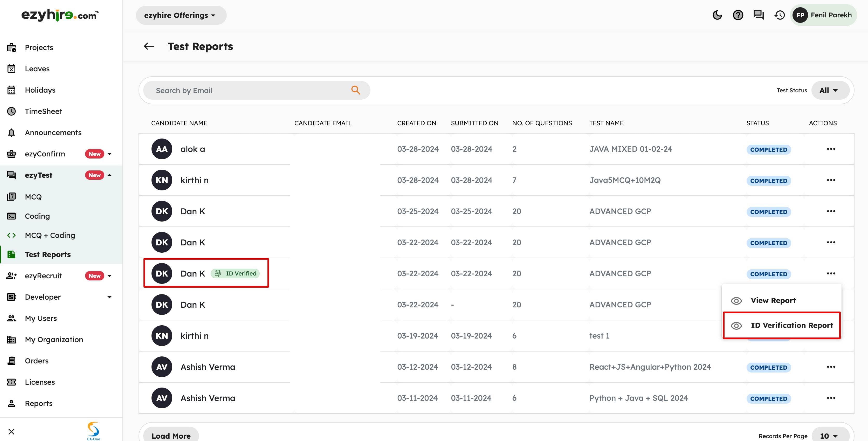Click the AA avatar for alok a

pyautogui.click(x=162, y=149)
